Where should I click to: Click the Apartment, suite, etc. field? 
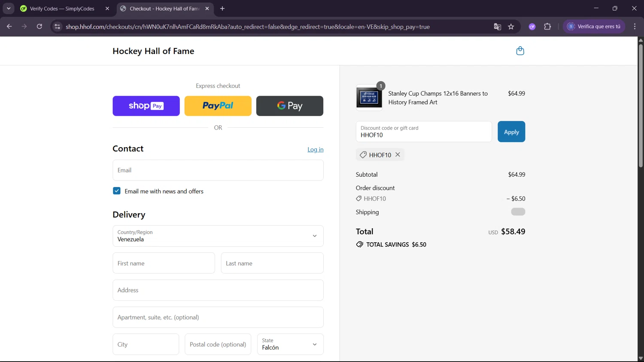tap(218, 317)
